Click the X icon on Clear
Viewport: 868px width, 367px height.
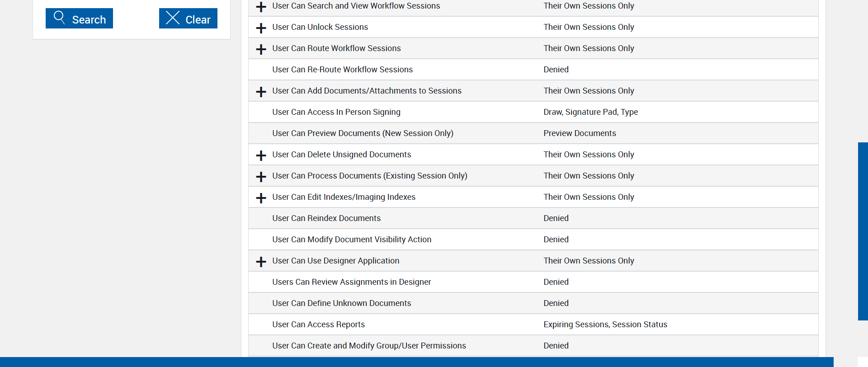(x=173, y=18)
